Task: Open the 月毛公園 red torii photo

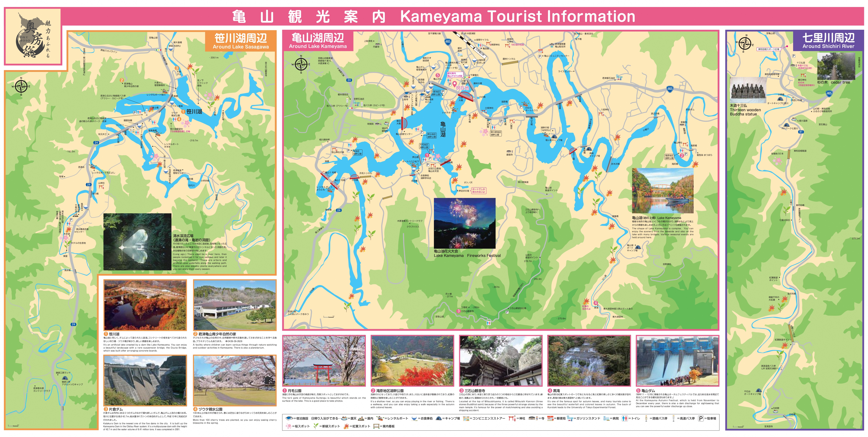Action: click(324, 360)
